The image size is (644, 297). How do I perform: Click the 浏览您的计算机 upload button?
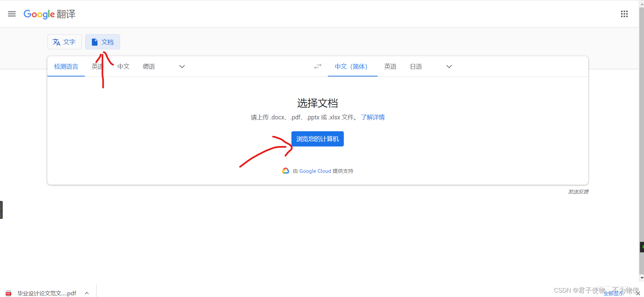[x=317, y=139]
